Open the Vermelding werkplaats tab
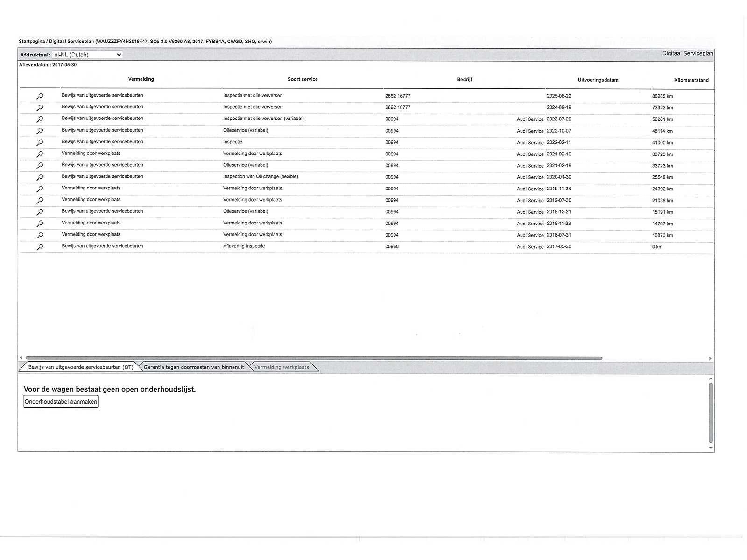The width and height of the screenshot is (747, 560). point(282,367)
